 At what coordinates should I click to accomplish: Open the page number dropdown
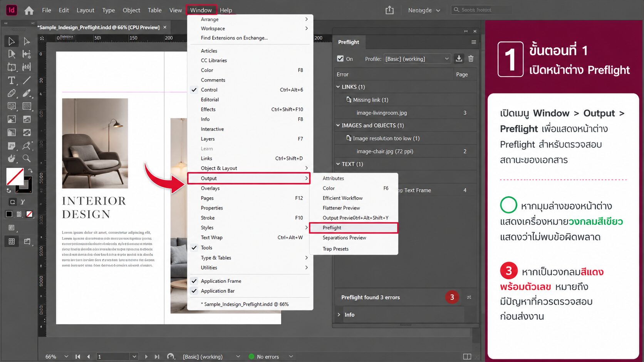(x=134, y=357)
